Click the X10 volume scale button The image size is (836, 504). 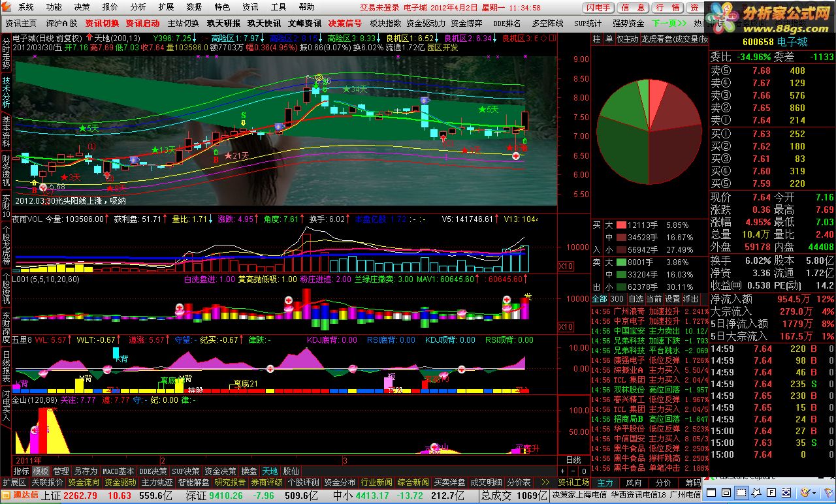click(566, 266)
